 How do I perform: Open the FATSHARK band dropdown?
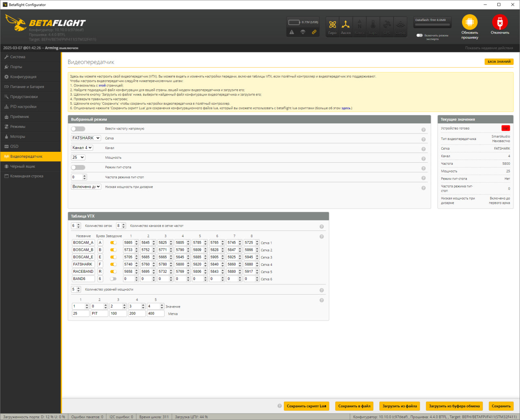(x=86, y=138)
